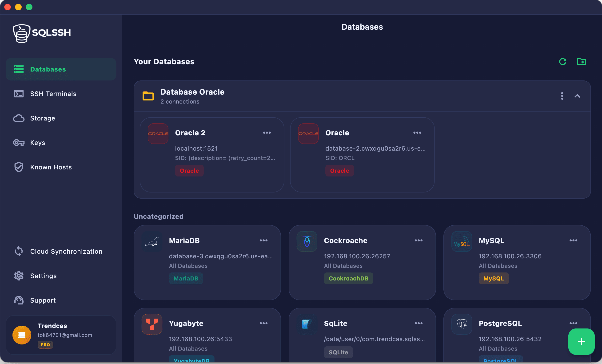
Task: Click the Settings gear icon
Action: click(x=19, y=276)
